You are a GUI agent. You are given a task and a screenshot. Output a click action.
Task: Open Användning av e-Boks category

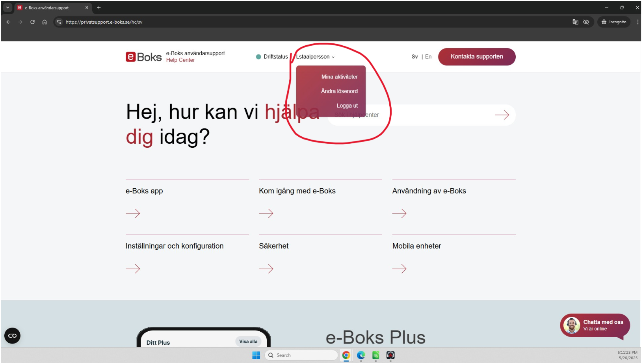coord(429,191)
